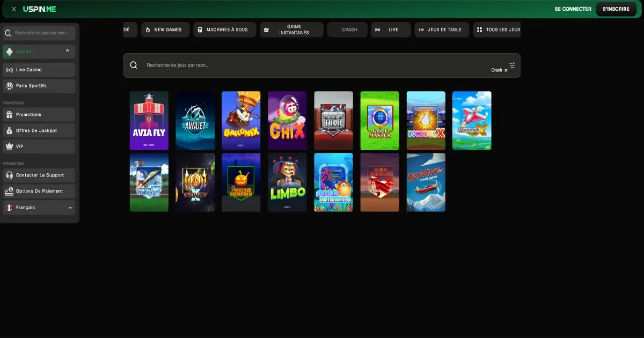The image size is (644, 338).
Task: Click Contacter Le Support
Action: (x=39, y=175)
